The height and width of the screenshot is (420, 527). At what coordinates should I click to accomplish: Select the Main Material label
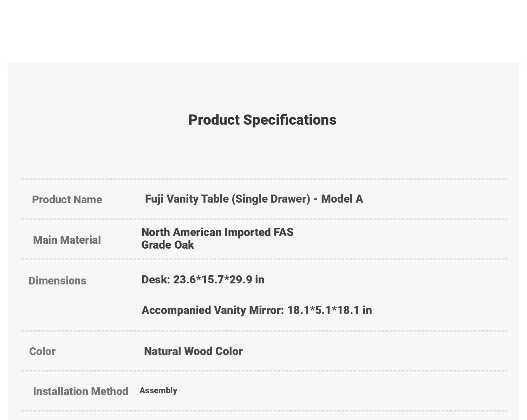[x=67, y=240]
